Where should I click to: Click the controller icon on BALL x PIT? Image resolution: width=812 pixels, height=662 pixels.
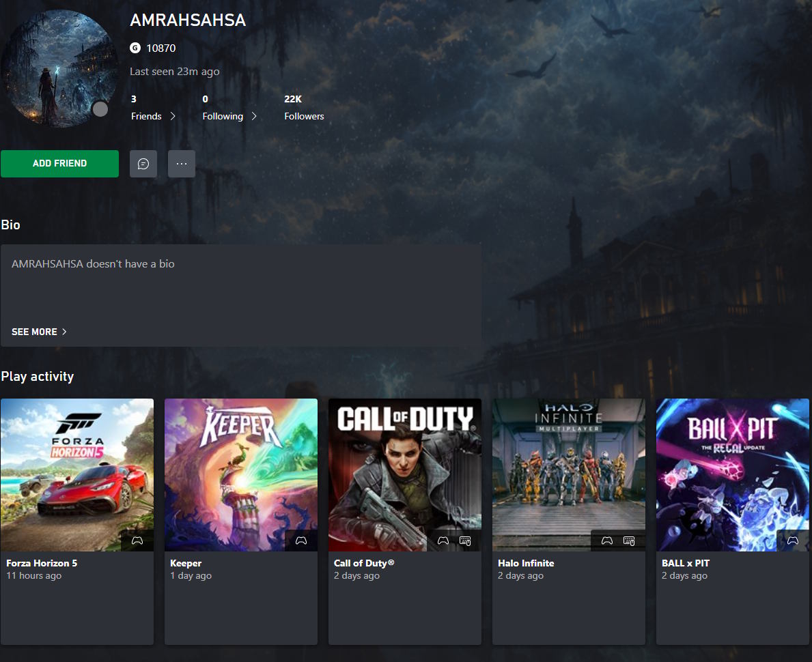pos(793,541)
